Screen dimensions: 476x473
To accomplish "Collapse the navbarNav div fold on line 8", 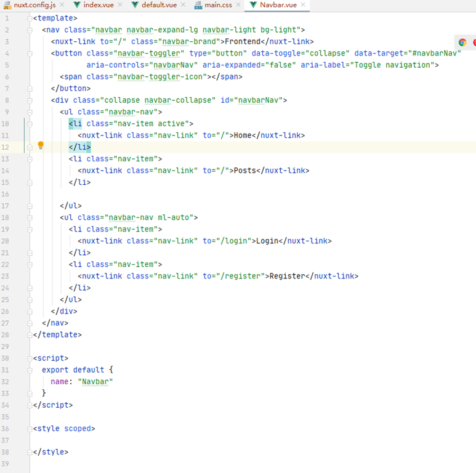I will [x=30, y=100].
